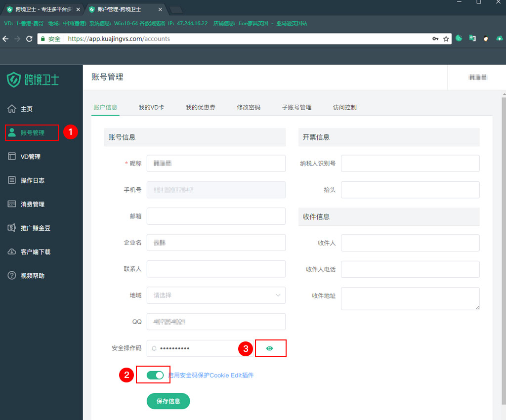Switch to 我的VD卡 tab
The width and height of the screenshot is (506, 420).
pos(151,107)
